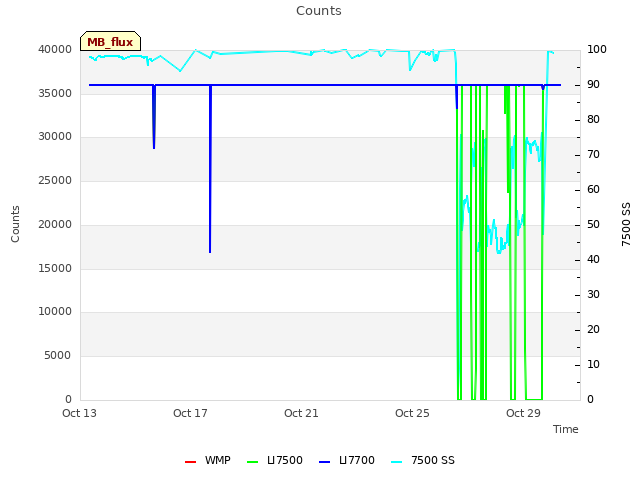640x480 pixels.
Task: Click the red WMP legend swatch
Action: 190,462
